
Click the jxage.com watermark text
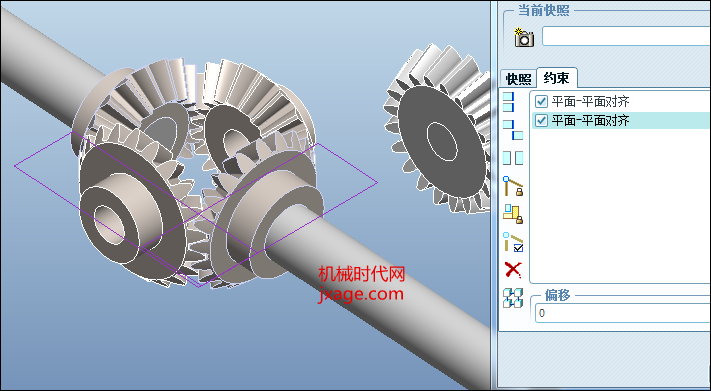360,294
